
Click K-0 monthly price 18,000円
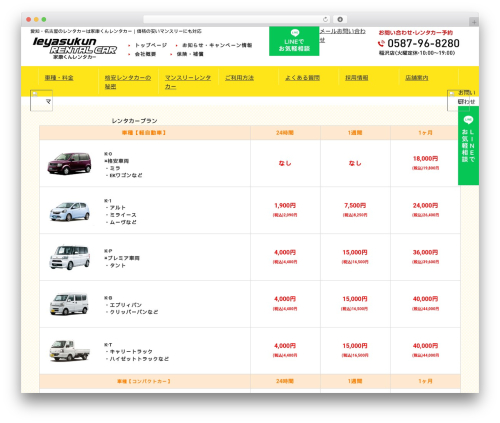425,159
